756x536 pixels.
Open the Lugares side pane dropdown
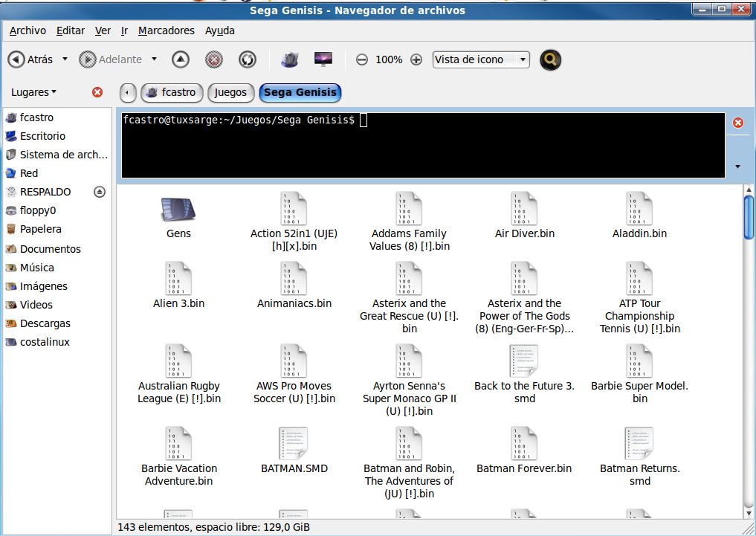coord(33,92)
